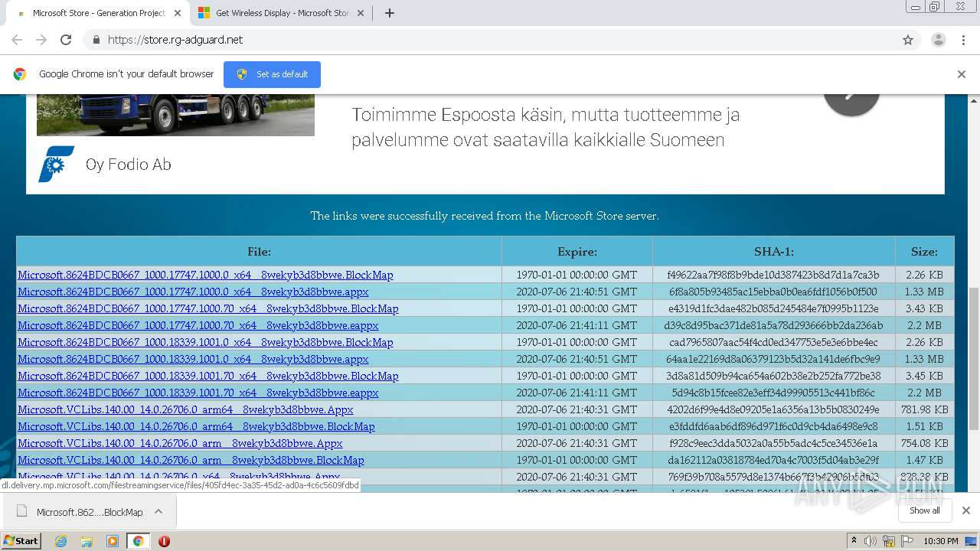Click the Expire: column header
Viewport: 980px width, 551px height.
[577, 251]
